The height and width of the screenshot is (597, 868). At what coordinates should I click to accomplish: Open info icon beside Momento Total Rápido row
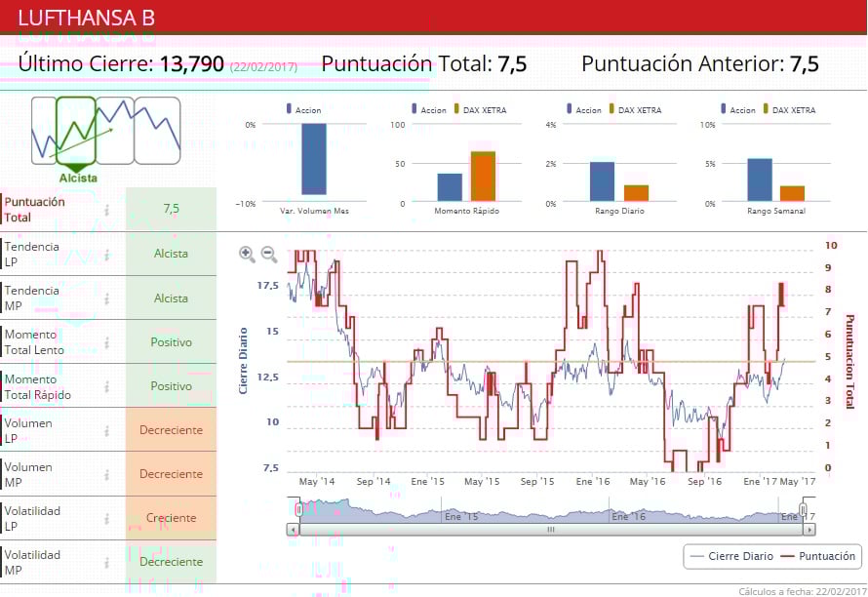tap(107, 386)
